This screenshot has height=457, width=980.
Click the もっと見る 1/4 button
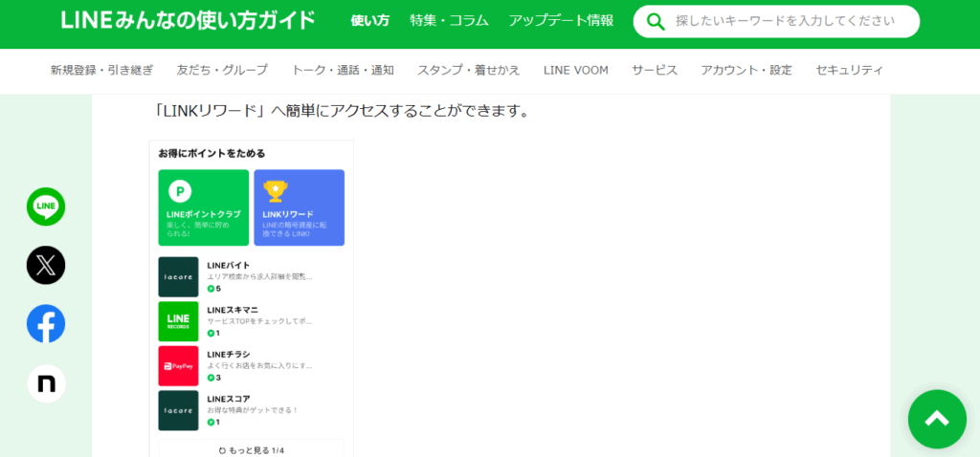(x=251, y=449)
